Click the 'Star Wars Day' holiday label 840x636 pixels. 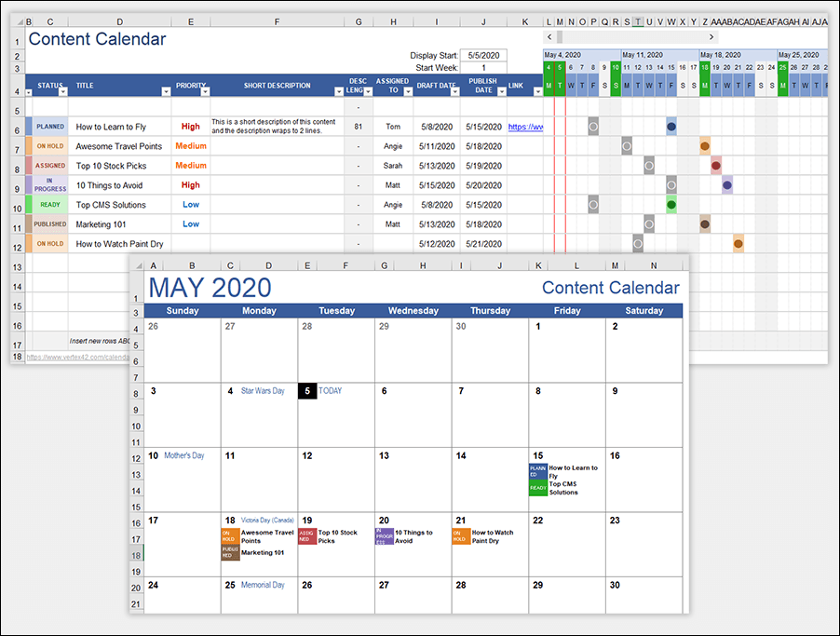pos(263,391)
